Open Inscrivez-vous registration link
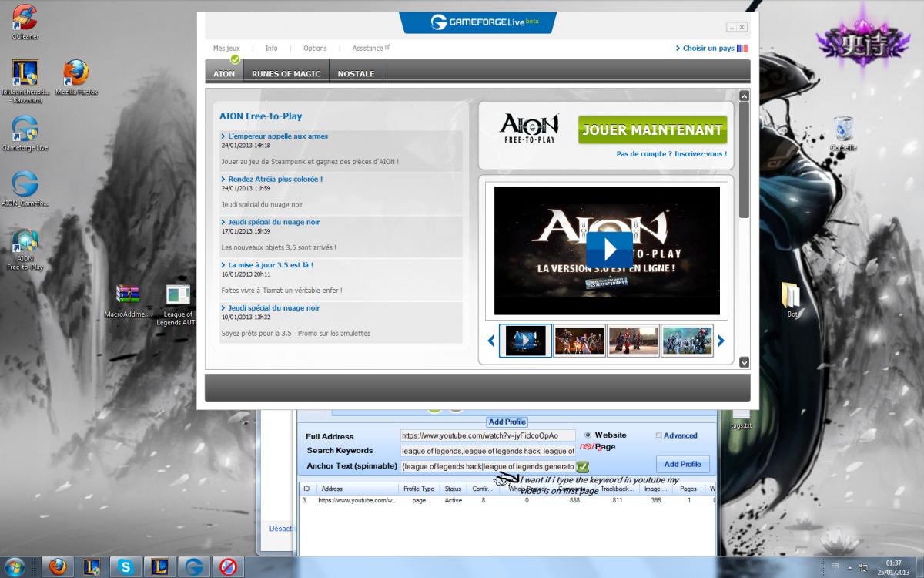This screenshot has height=578, width=924. [x=701, y=153]
